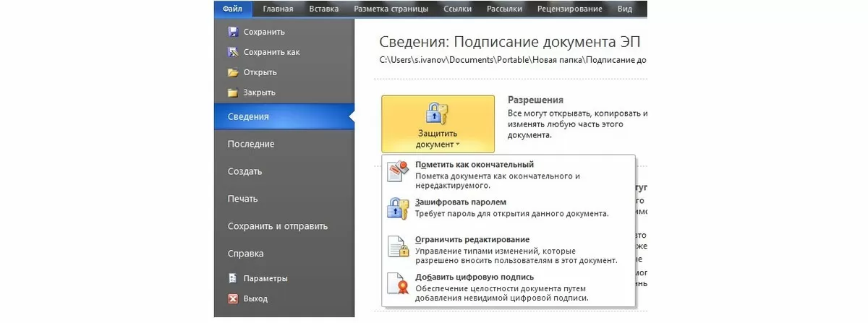Image resolution: width=868 pixels, height=323 pixels.
Task: Open the Файл tab
Action: [x=234, y=9]
